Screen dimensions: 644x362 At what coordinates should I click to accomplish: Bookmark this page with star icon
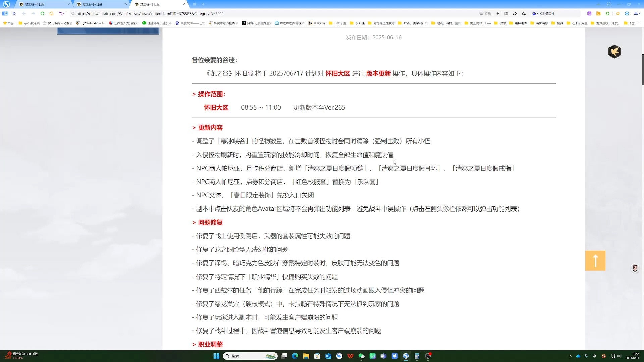pos(524,14)
